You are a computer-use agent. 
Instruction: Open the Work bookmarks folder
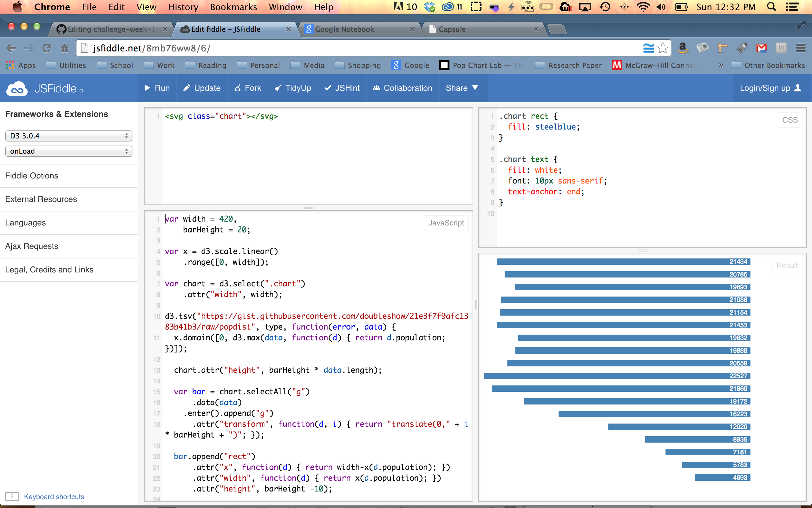point(159,65)
